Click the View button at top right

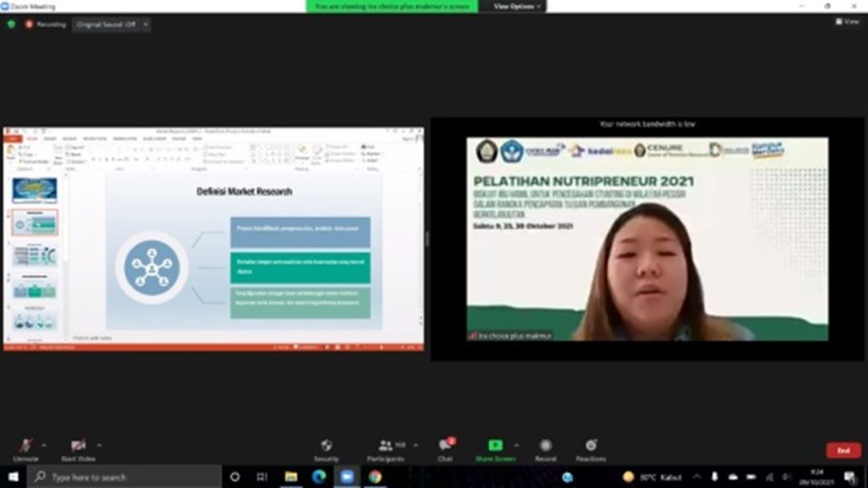click(x=848, y=22)
